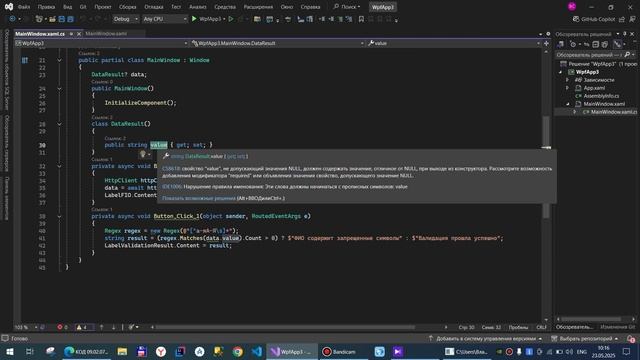The image size is (640, 360).
Task: Collapse the MainWindow.xaml tree node
Action: point(567,104)
